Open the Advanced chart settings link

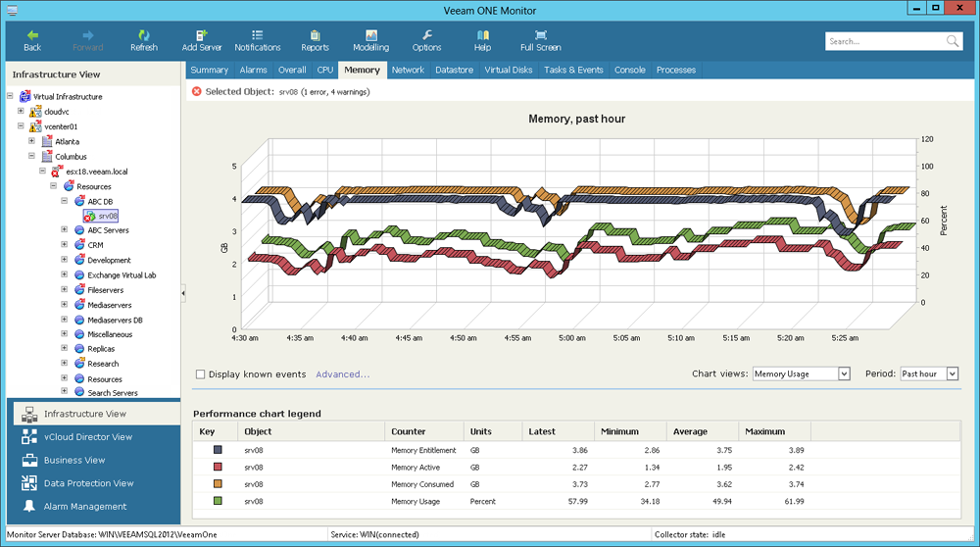coord(342,374)
